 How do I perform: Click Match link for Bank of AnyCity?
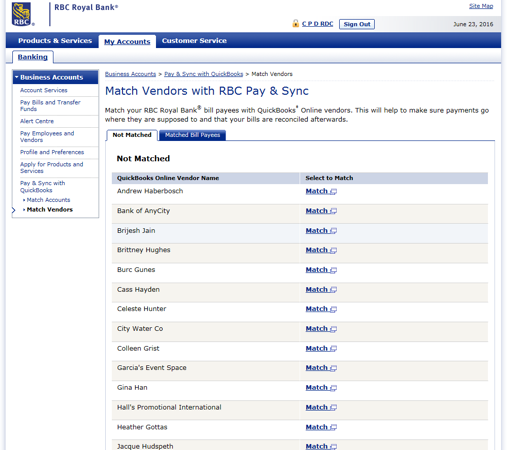[x=317, y=211]
